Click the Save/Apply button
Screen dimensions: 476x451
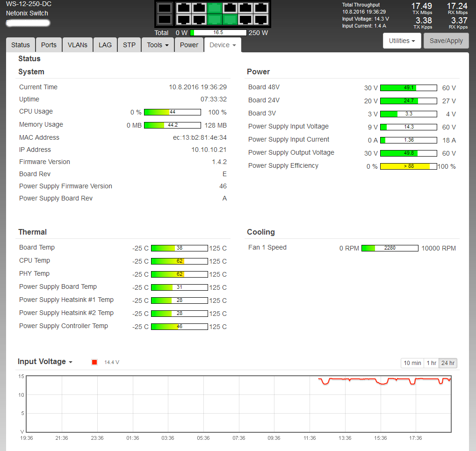click(446, 41)
